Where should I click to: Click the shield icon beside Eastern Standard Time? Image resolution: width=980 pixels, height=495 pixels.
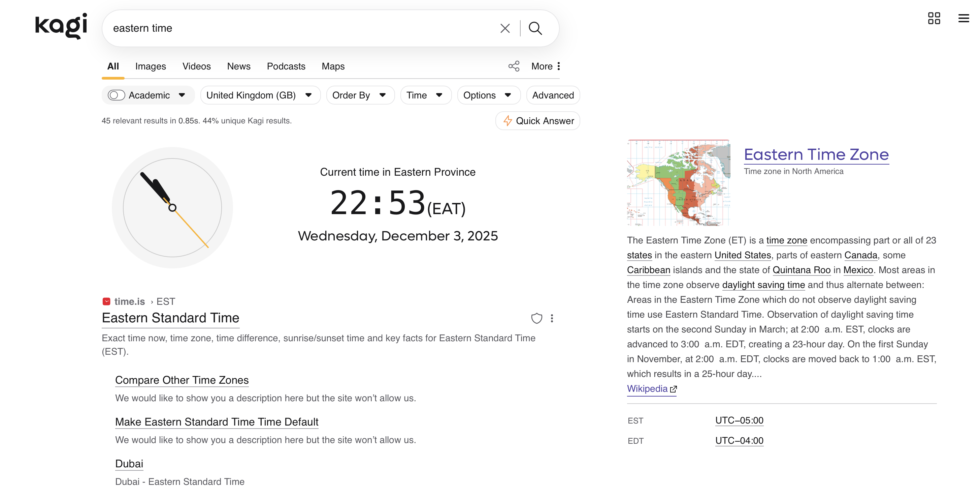click(536, 318)
